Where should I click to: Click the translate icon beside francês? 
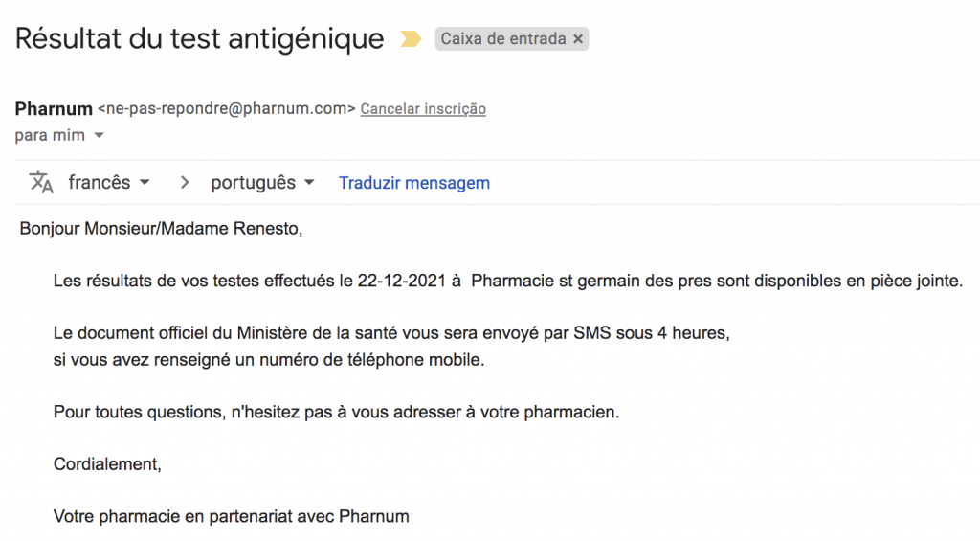click(x=41, y=182)
